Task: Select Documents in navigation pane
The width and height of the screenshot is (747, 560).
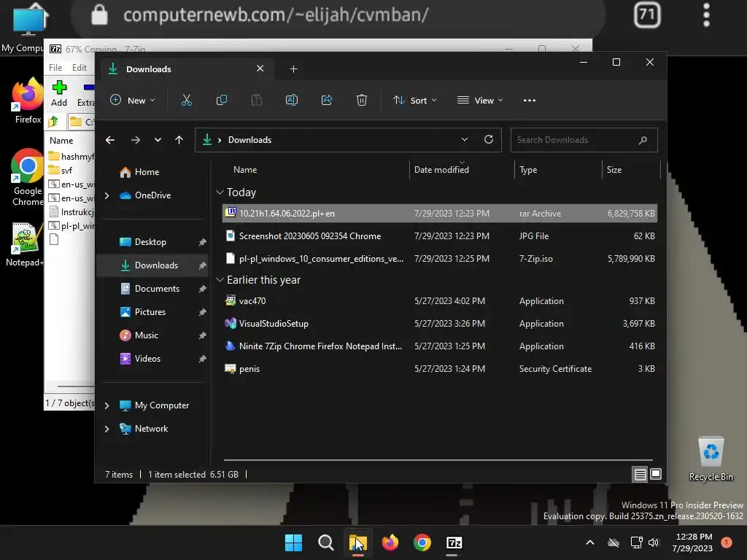Action: tap(149, 289)
